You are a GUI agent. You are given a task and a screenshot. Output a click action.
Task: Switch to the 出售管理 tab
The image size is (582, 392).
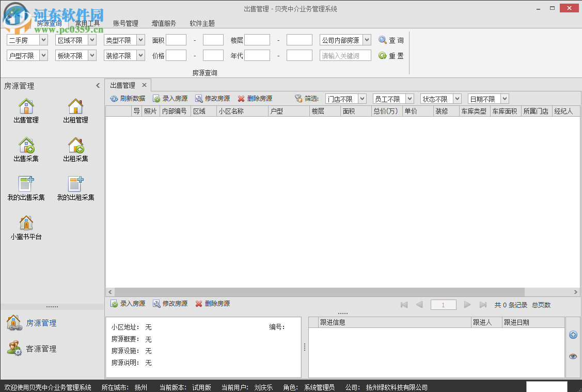click(124, 85)
